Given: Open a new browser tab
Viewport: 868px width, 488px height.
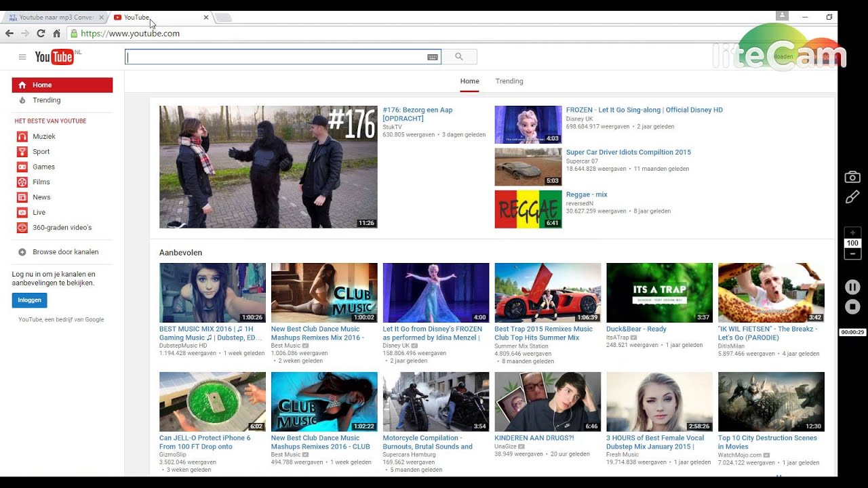Looking at the screenshot, I should coord(224,18).
